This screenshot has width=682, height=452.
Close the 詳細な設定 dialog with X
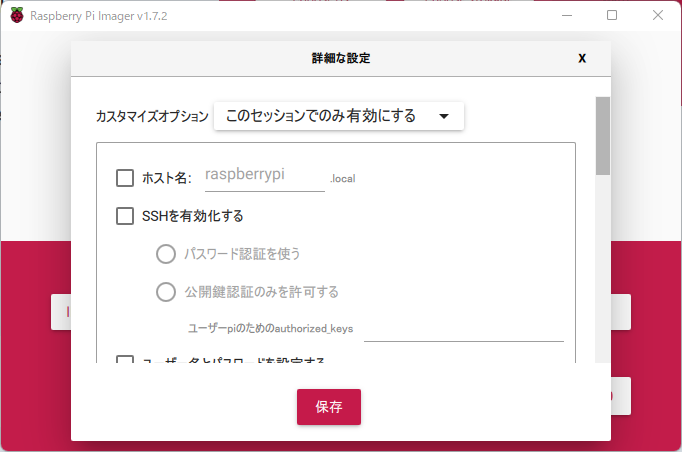582,58
